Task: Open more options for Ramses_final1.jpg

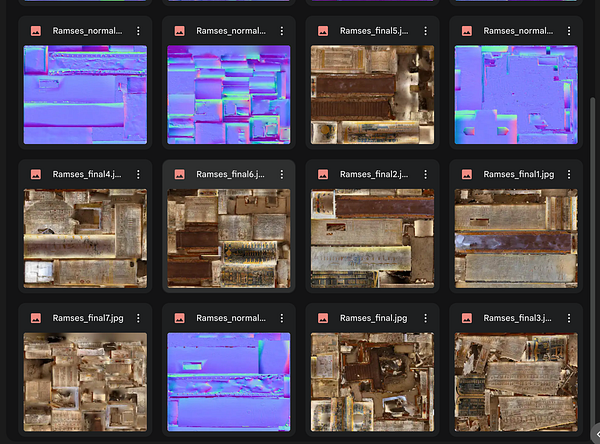Action: click(x=569, y=175)
